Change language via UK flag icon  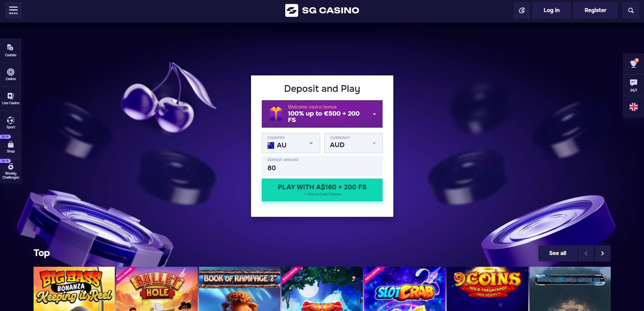(633, 107)
